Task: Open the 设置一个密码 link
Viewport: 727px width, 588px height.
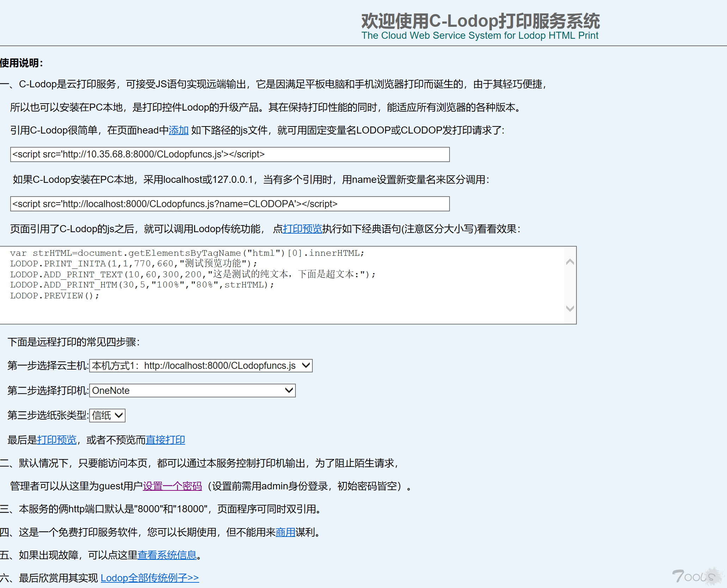Action: [172, 486]
